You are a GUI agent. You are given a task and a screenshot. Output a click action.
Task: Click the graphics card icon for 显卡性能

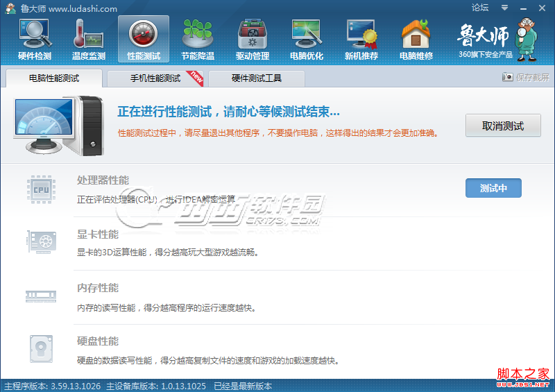pos(42,242)
